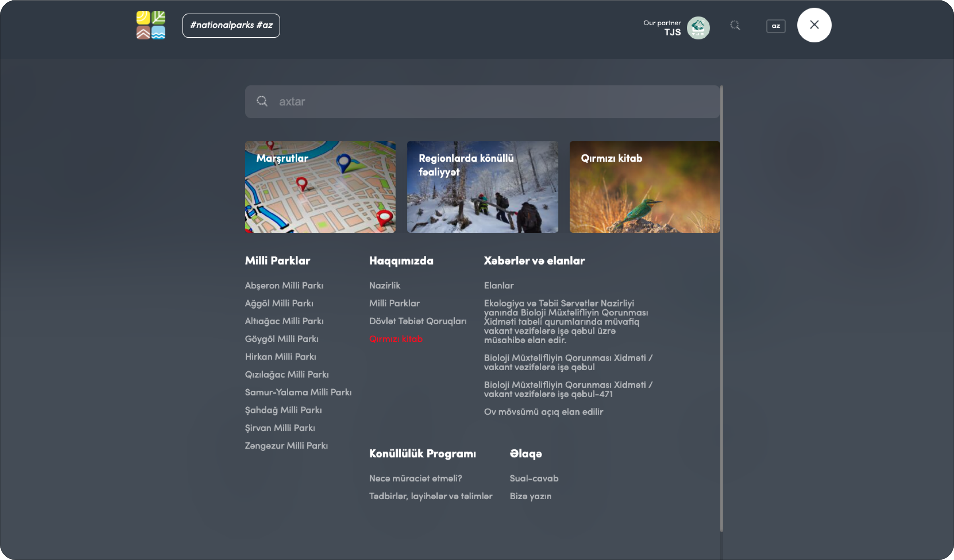The image size is (954, 560).
Task: Close the menu with X button
Action: 814,25
